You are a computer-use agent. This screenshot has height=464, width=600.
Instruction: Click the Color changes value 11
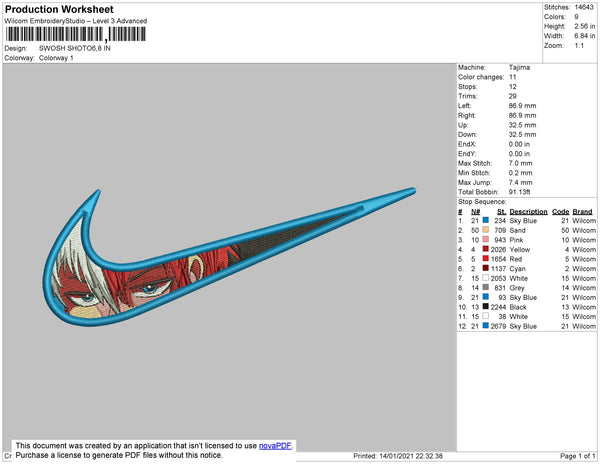[x=512, y=77]
